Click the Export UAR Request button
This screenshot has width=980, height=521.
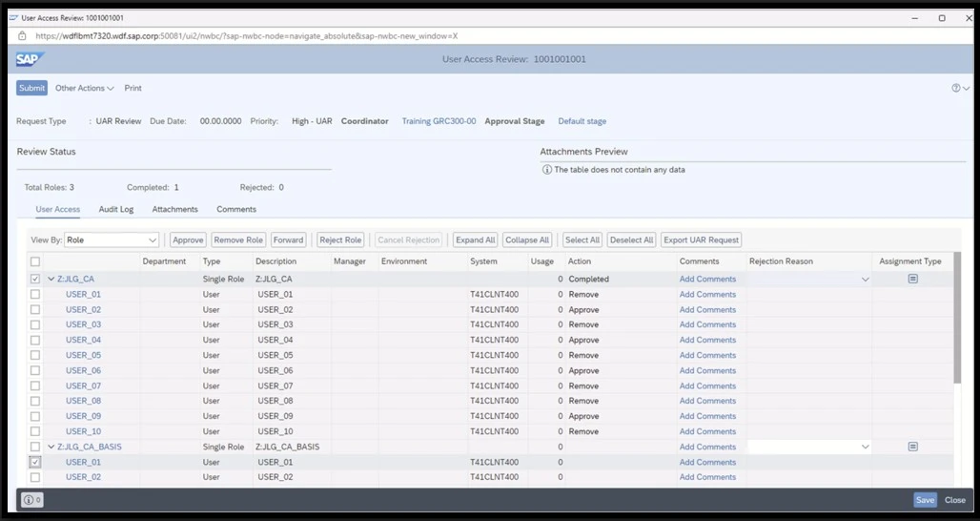pos(701,240)
